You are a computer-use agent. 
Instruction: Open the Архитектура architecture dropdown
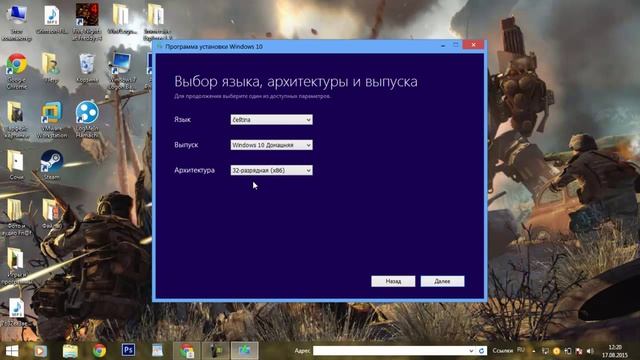(271, 170)
